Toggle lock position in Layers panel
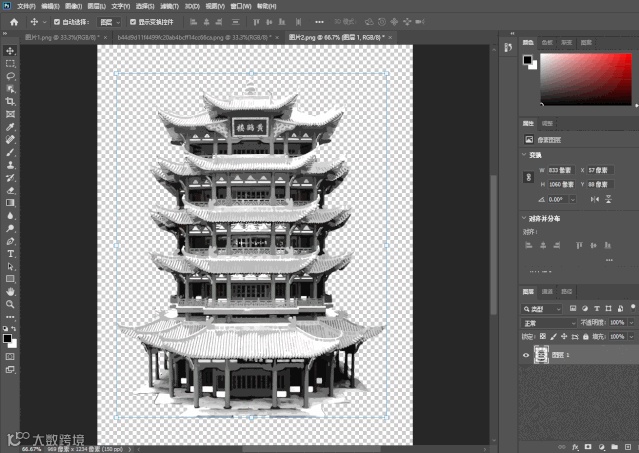This screenshot has height=453, width=639. coord(564,336)
